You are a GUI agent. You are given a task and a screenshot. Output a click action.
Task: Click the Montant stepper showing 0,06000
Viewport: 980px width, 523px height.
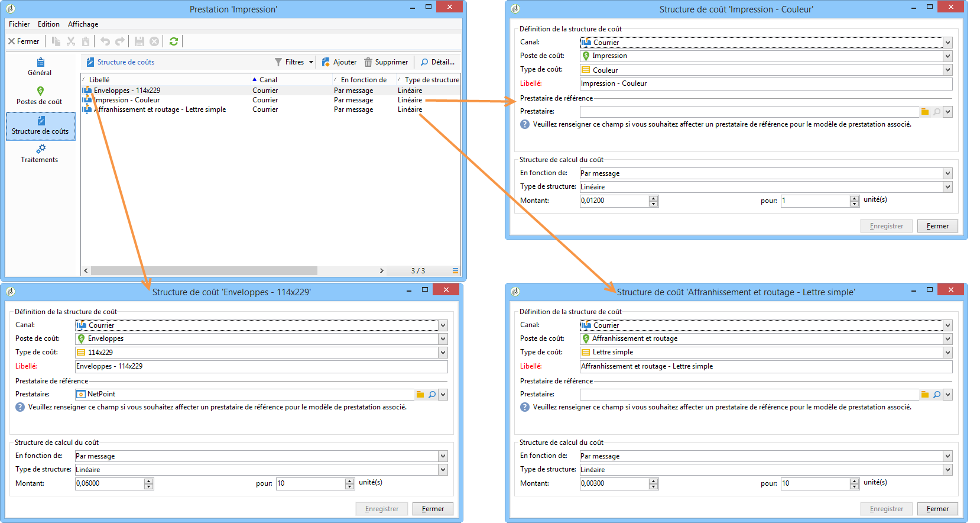tap(148, 484)
